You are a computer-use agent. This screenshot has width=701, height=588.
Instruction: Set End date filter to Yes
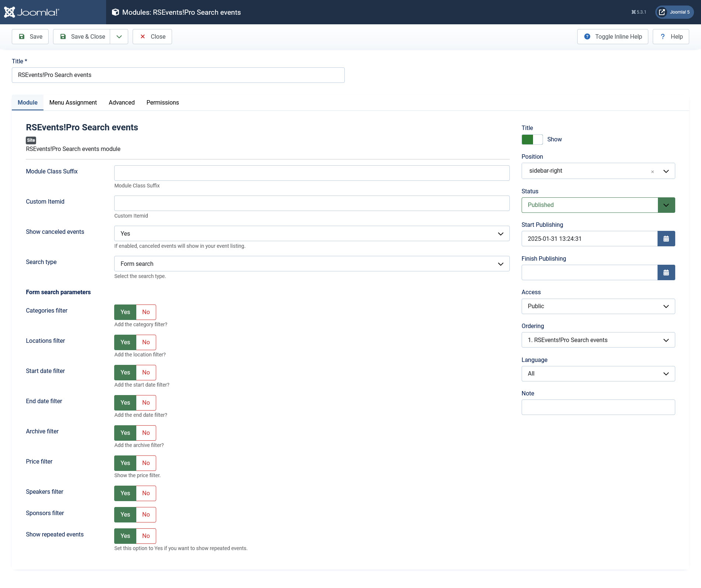click(125, 403)
